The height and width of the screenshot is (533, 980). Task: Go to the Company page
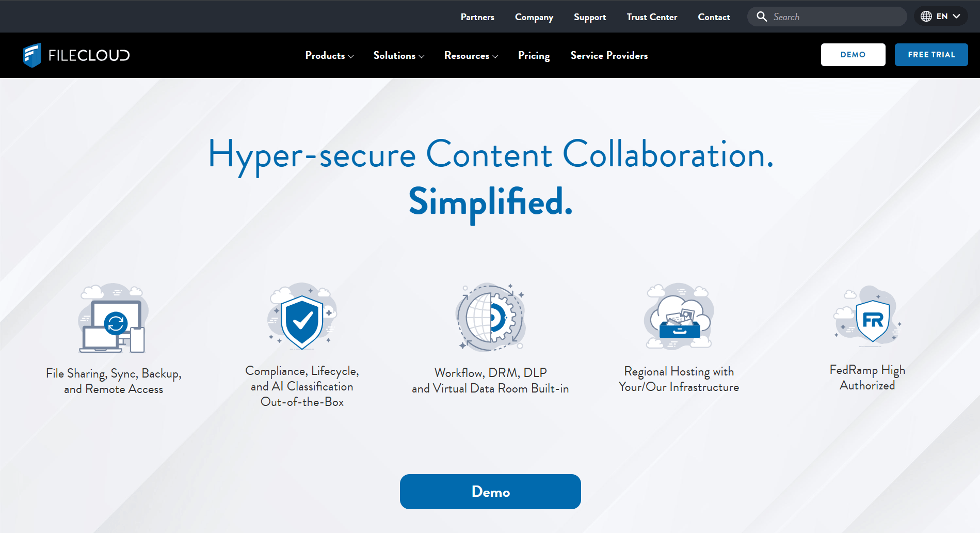point(534,17)
